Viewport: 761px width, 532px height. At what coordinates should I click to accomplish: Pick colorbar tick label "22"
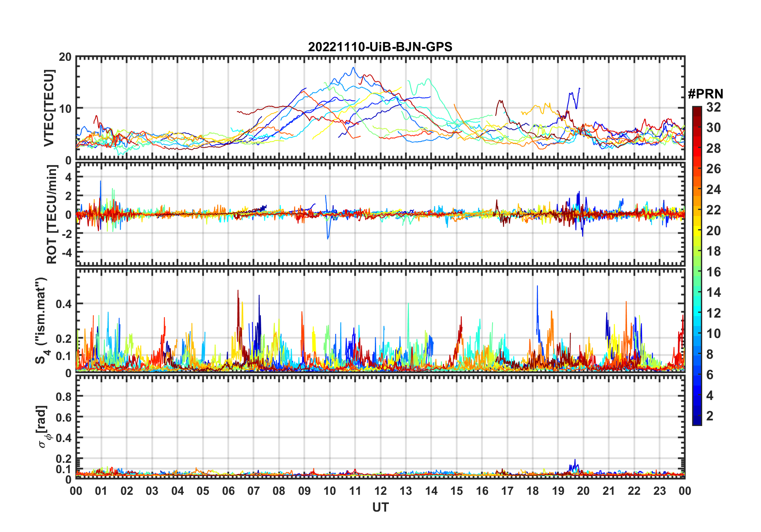click(x=713, y=210)
